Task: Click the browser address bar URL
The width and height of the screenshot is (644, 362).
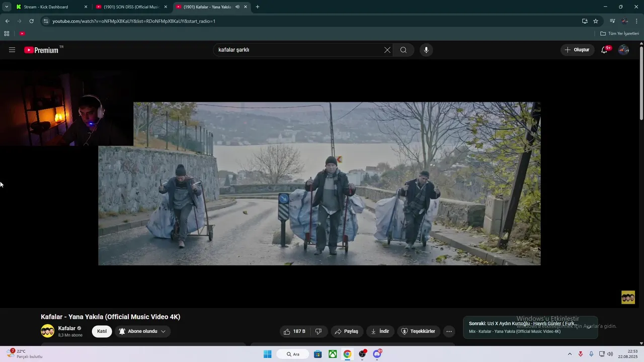Action: pyautogui.click(x=134, y=21)
